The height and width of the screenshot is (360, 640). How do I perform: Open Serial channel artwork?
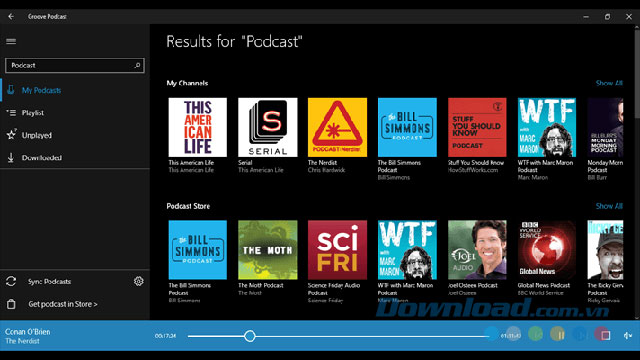(268, 127)
